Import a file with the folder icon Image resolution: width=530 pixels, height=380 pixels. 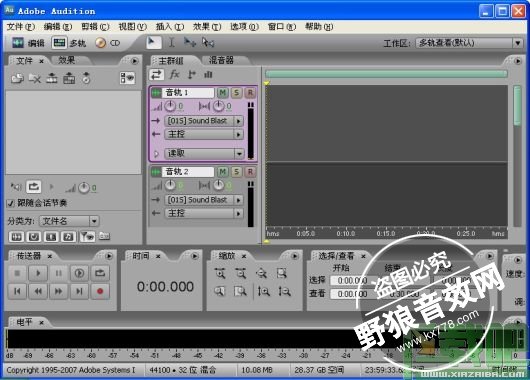point(17,78)
